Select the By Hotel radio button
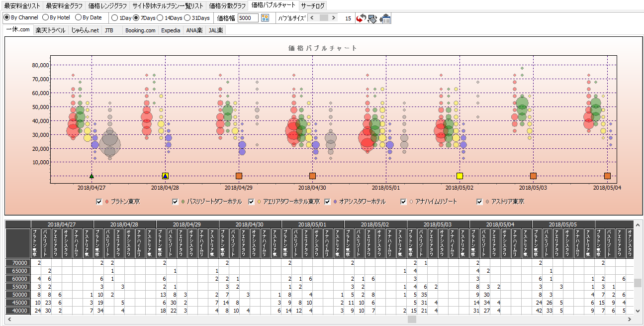Image resolution: width=644 pixels, height=326 pixels. [x=45, y=17]
